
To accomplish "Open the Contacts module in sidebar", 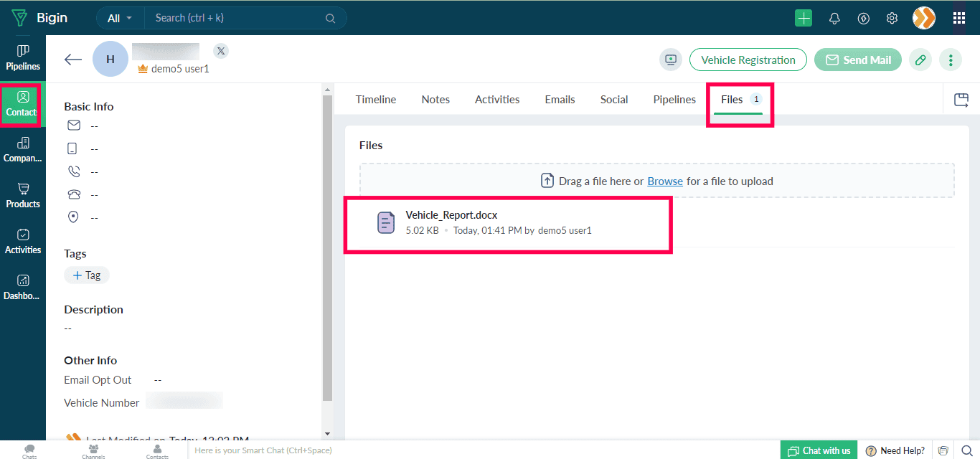I will point(23,104).
